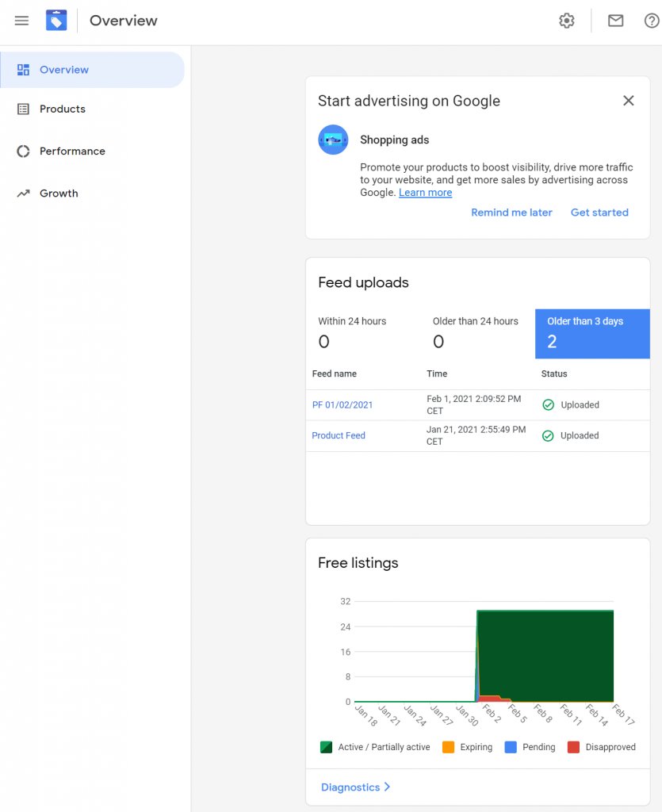Click the blue Pending legend swatch

pos(511,747)
